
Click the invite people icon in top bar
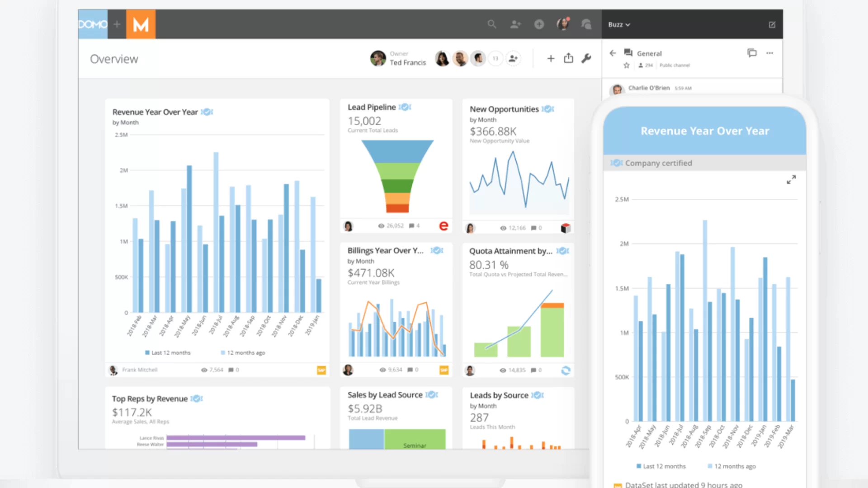pos(515,24)
